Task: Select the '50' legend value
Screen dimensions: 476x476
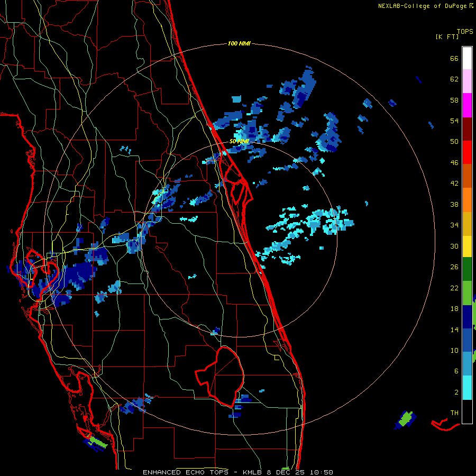Action: (454, 142)
